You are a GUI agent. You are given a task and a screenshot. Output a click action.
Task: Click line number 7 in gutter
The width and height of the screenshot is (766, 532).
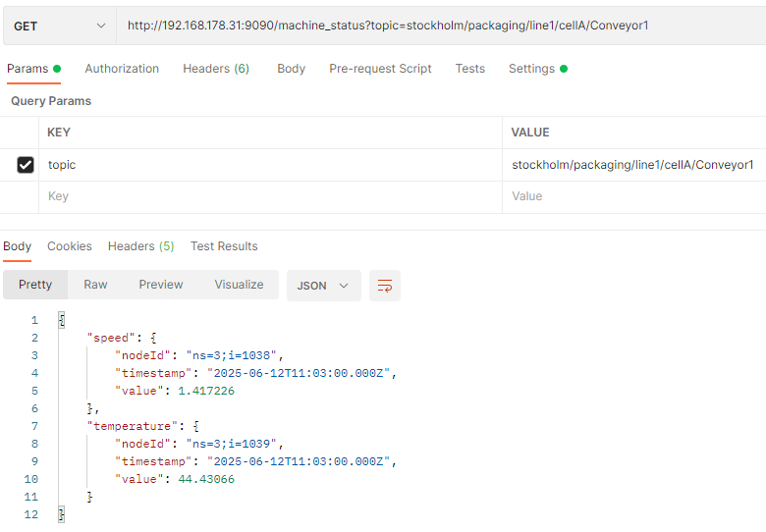click(x=34, y=426)
